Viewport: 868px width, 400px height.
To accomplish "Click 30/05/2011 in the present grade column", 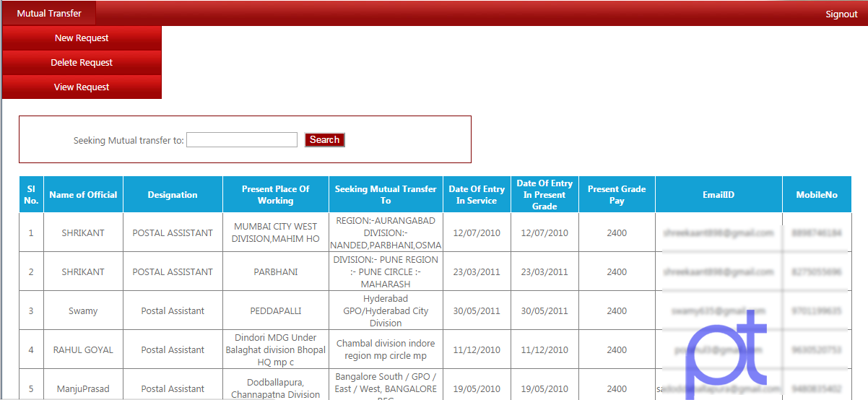I will coord(544,311).
